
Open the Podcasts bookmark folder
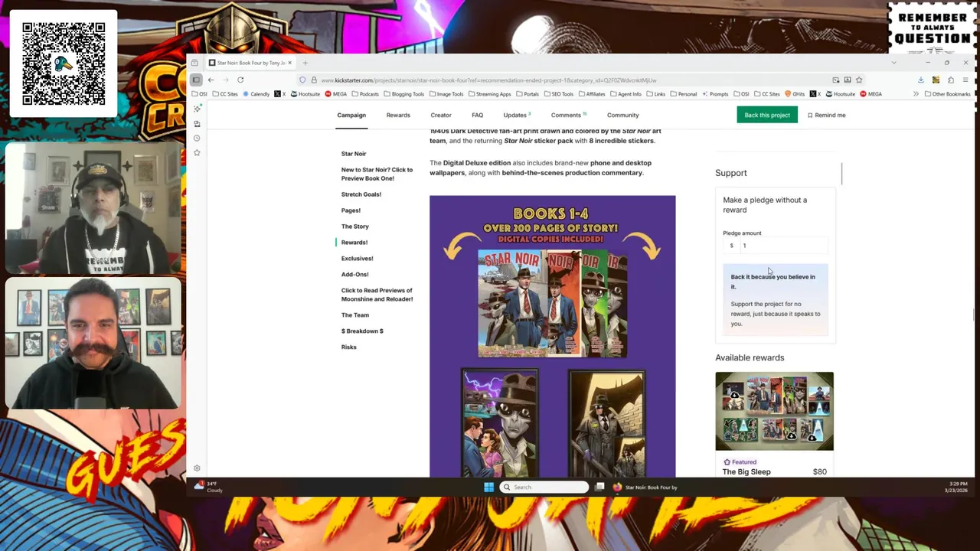coord(365,94)
